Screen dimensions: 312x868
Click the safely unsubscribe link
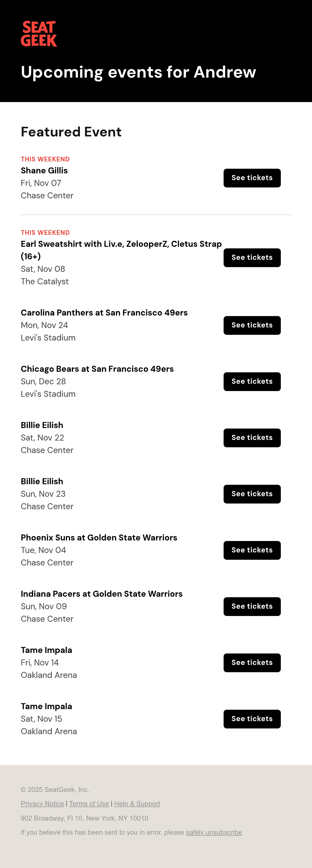pos(214,832)
